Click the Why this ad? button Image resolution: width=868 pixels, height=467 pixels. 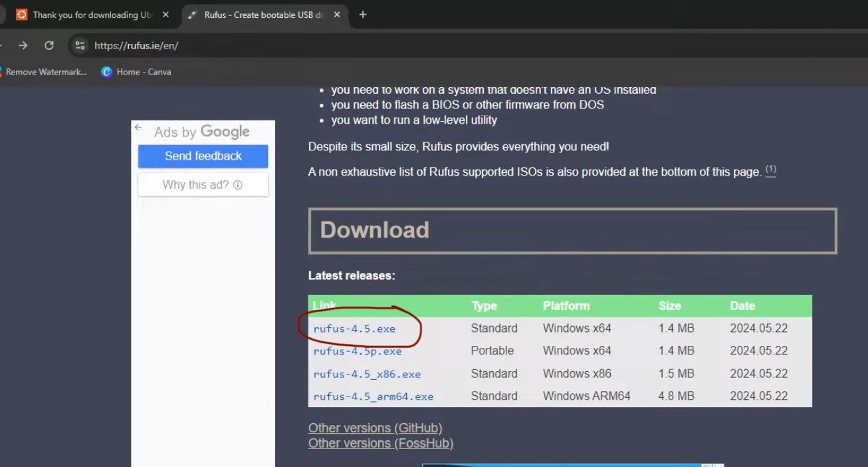click(203, 185)
